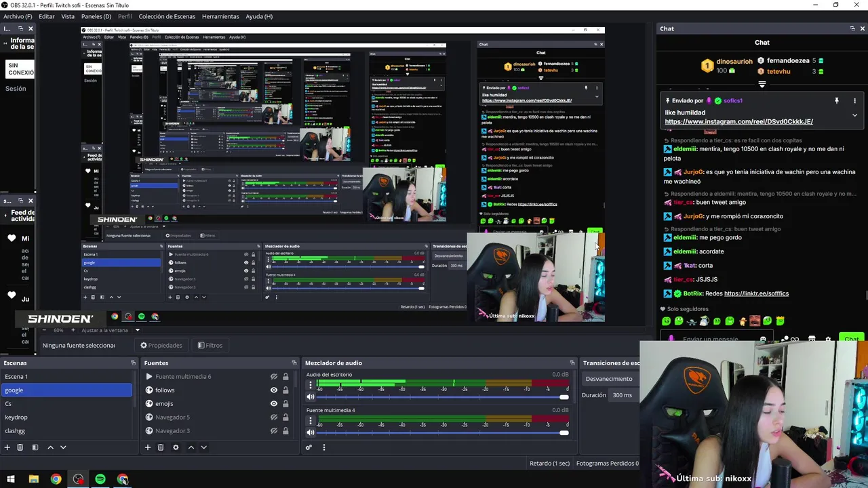868x488 pixels.
Task: Open the scene filters icon in Escenas toolbar
Action: (35, 447)
